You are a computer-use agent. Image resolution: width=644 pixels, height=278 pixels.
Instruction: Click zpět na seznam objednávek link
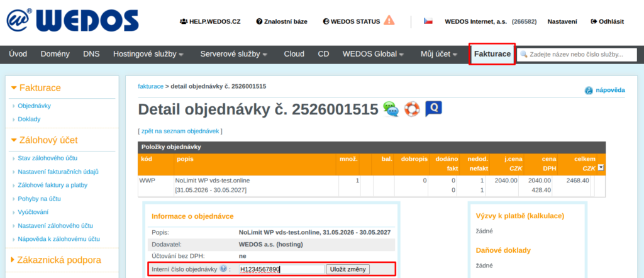pyautogui.click(x=180, y=131)
